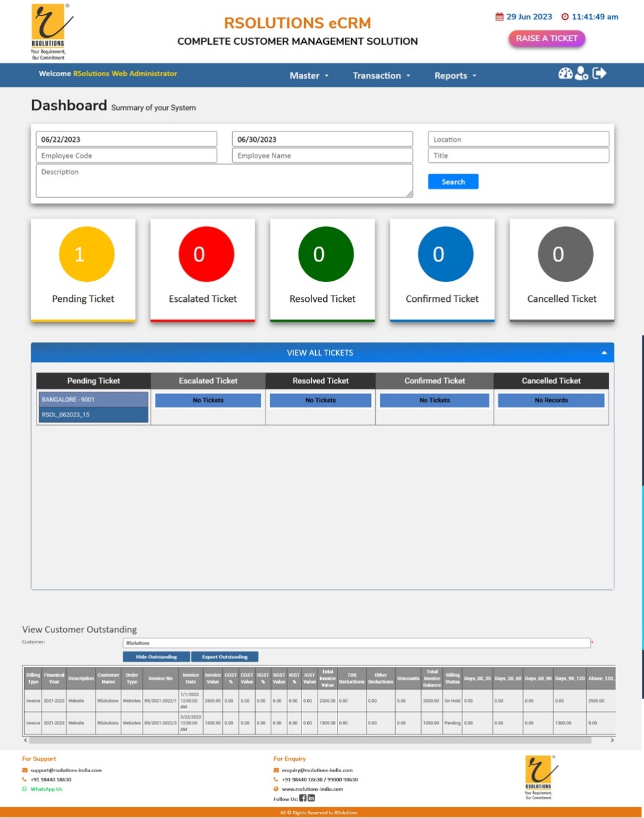The image size is (644, 818).
Task: Click the Export Outstanding button
Action: coord(225,657)
